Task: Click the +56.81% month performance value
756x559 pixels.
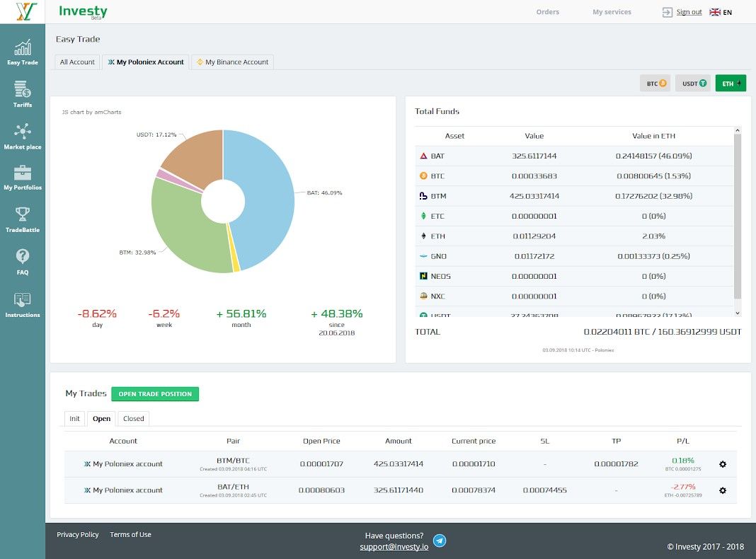Action: [x=241, y=313]
